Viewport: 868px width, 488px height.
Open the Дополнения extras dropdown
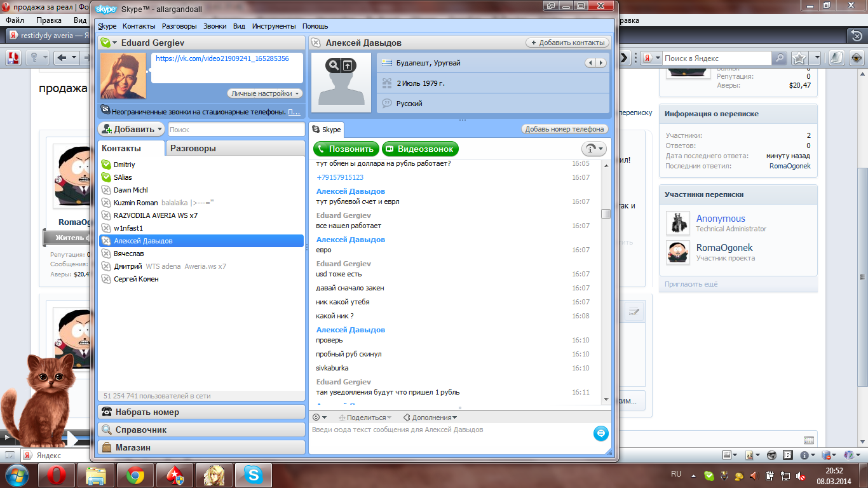(430, 417)
